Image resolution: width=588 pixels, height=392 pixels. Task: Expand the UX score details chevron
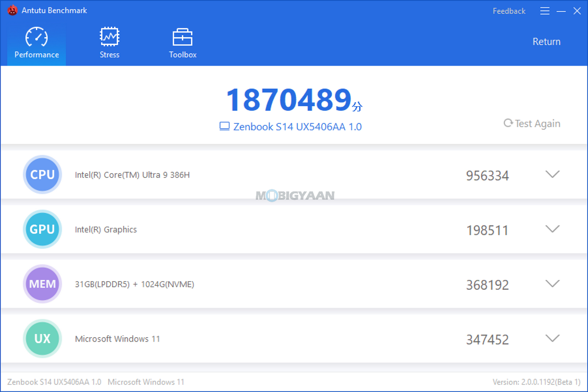pyautogui.click(x=553, y=338)
